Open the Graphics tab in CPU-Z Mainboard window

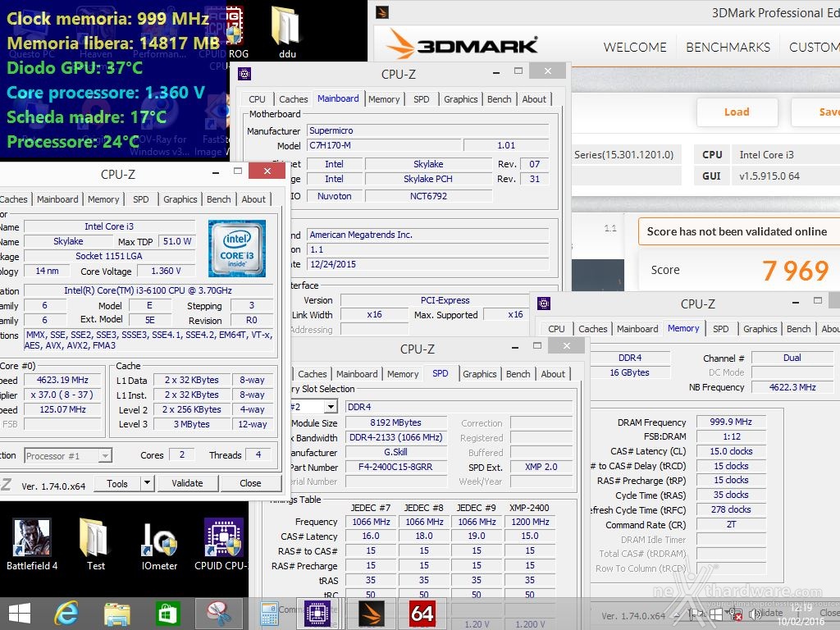[x=461, y=99]
